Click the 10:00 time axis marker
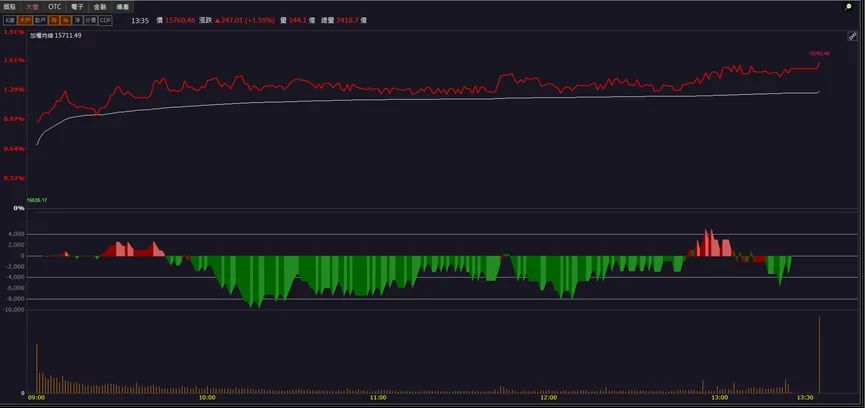The height and width of the screenshot is (408, 865). [207, 398]
